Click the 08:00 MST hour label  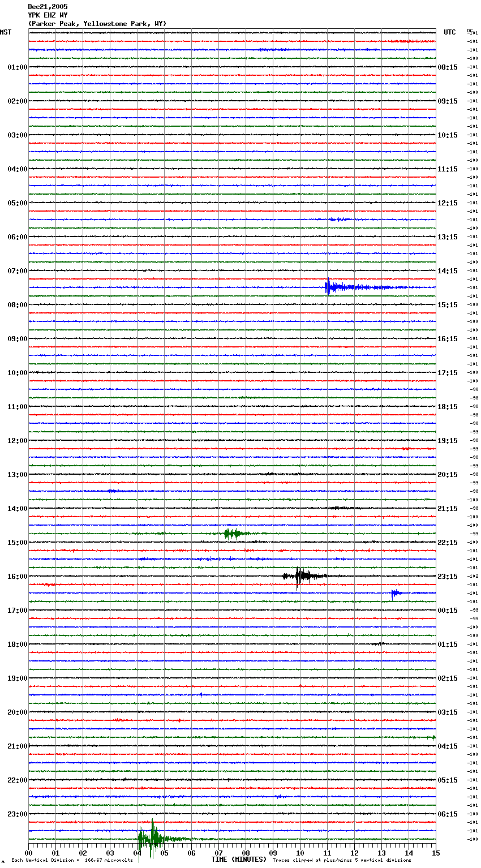[x=18, y=305]
